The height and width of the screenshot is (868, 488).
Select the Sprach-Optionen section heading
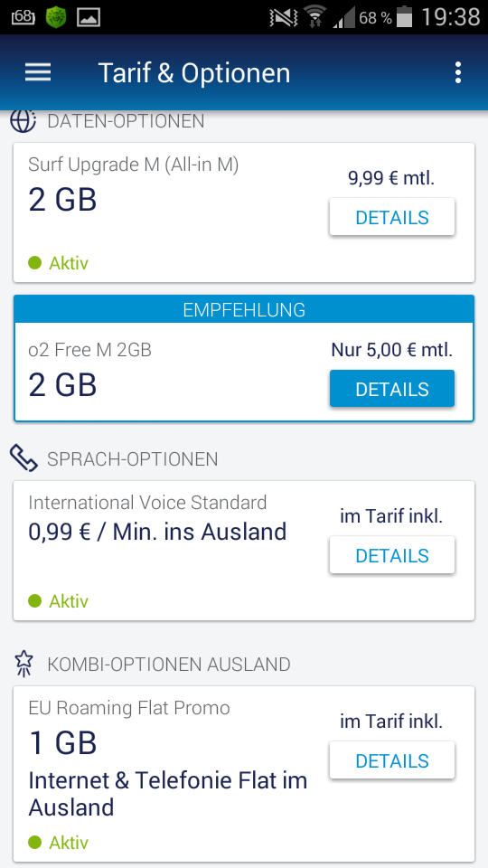point(132,459)
